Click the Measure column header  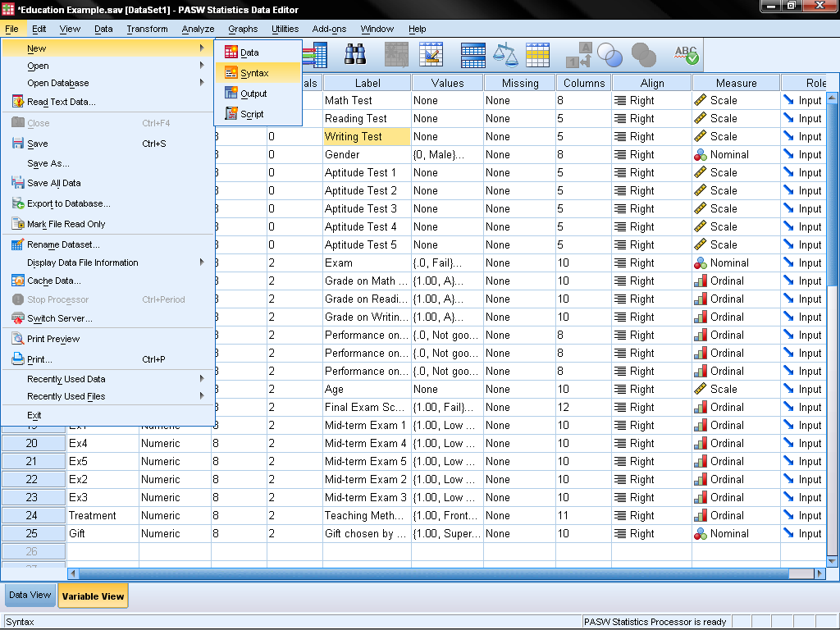[736, 83]
